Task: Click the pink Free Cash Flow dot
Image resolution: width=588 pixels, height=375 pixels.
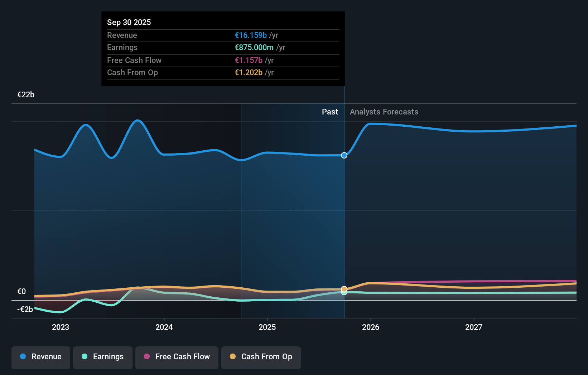Action: coord(146,357)
